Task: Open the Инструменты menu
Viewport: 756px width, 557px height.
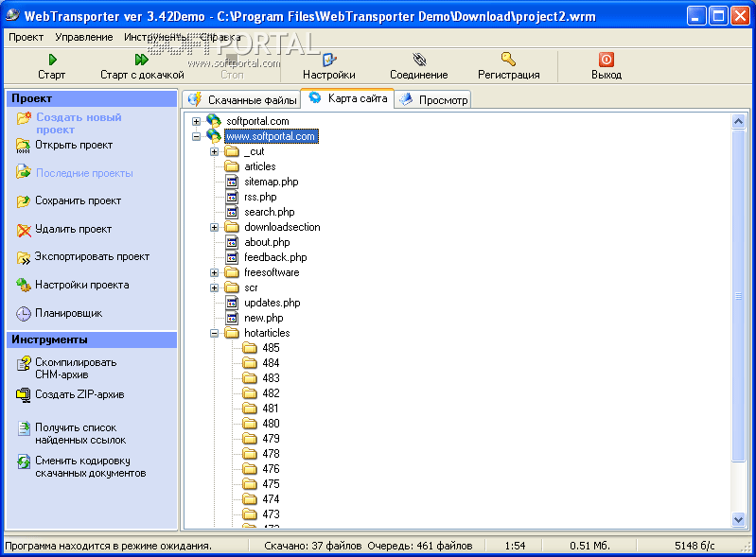Action: coord(155,37)
